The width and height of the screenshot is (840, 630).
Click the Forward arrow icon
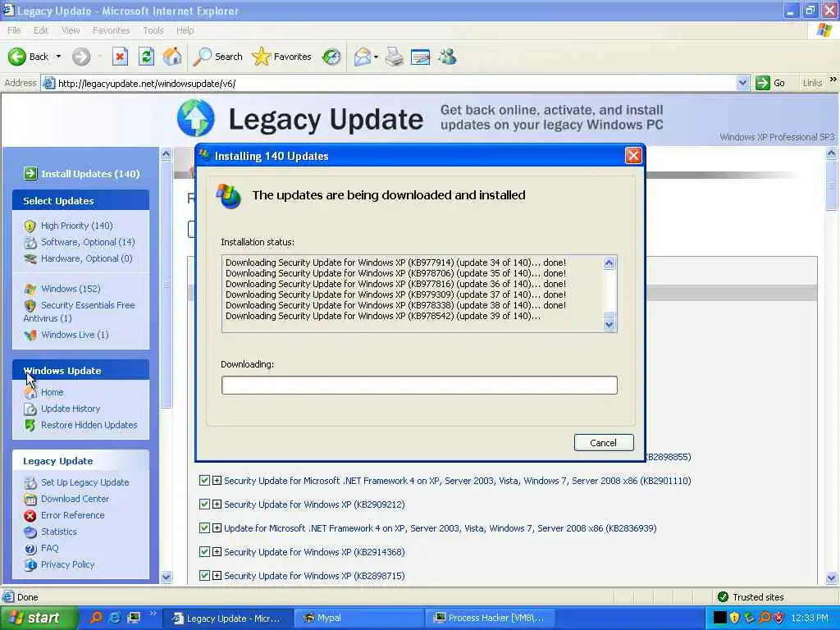[x=81, y=57]
